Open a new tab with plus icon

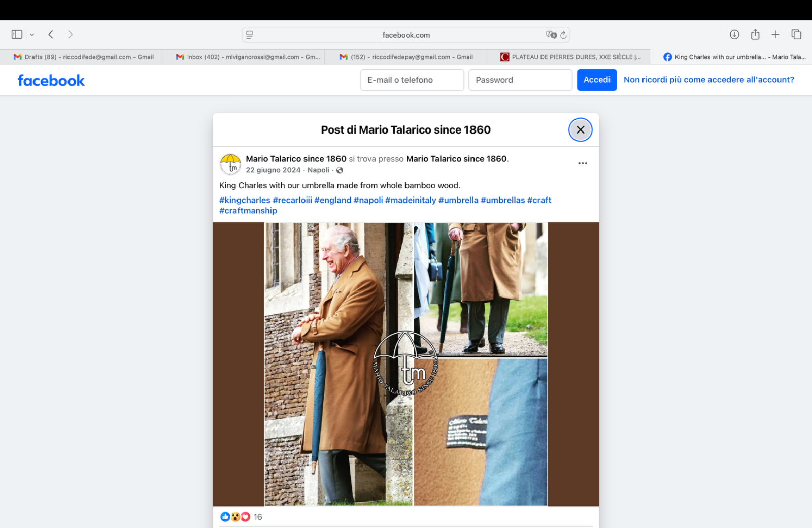[x=775, y=35]
